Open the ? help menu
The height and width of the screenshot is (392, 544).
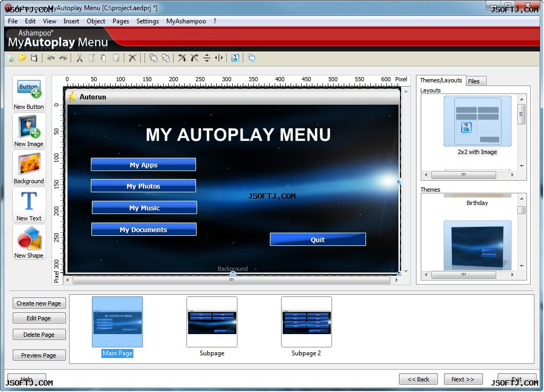(x=215, y=21)
